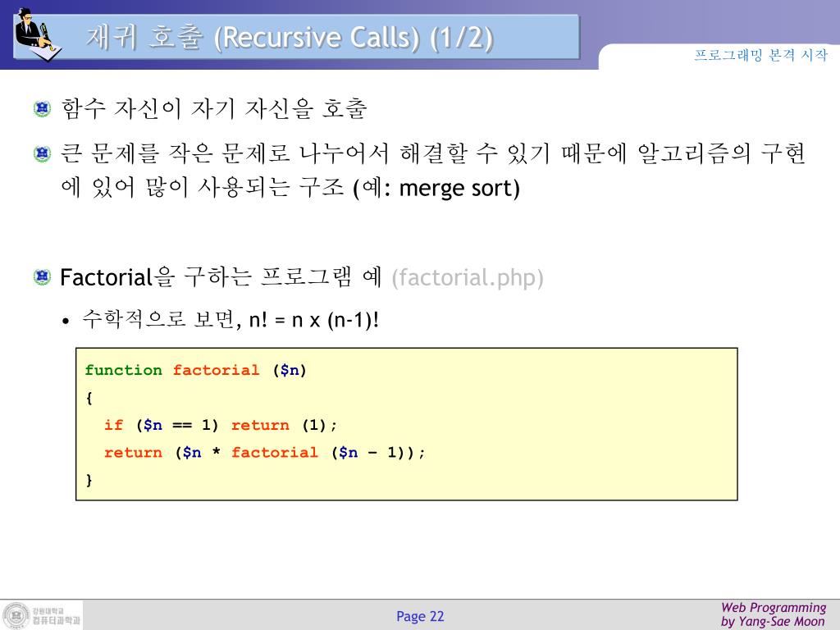Click the gray filename '(factorial.php)'
The width and height of the screenshot is (840, 630).
point(467,278)
